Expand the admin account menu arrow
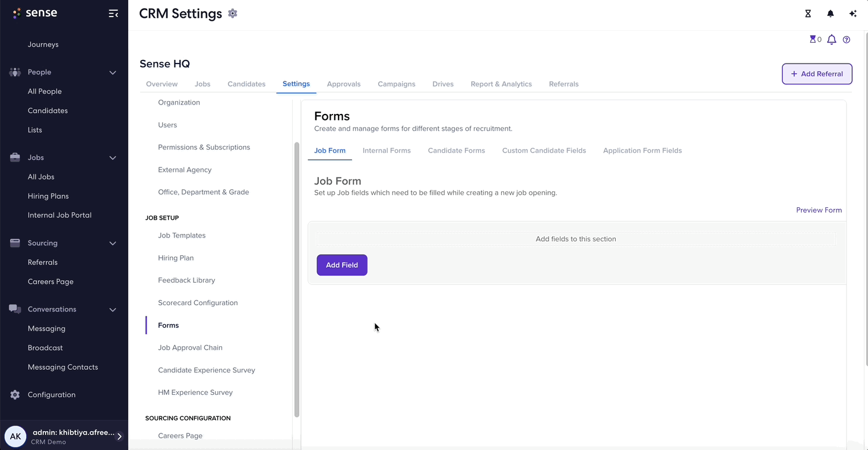 (119, 436)
